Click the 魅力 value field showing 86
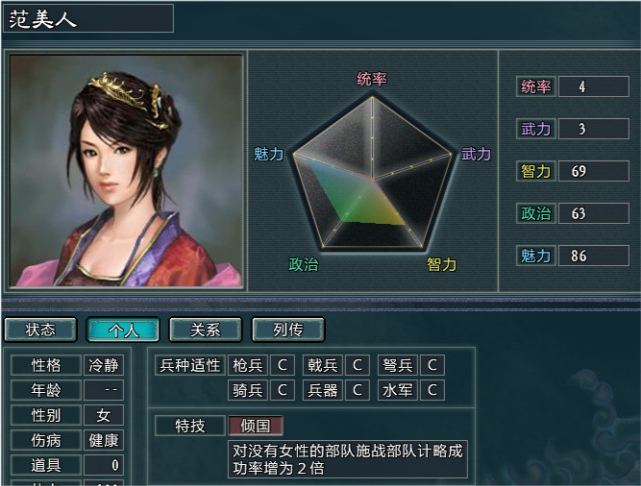641x486 pixels. point(593,256)
